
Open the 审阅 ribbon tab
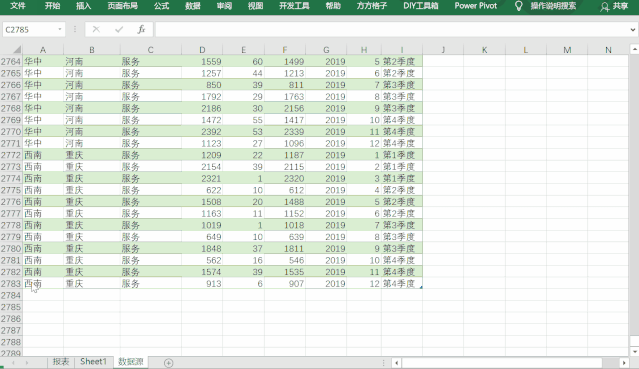[x=224, y=6]
